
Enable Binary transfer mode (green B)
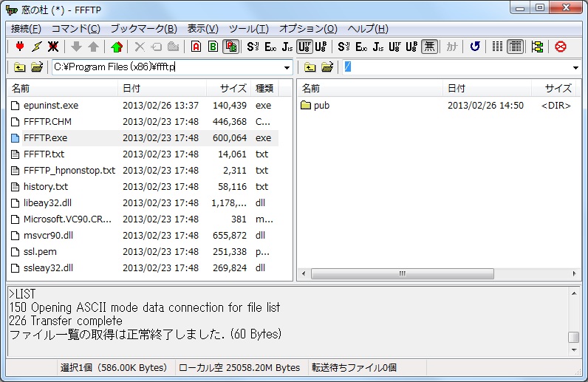(213, 47)
